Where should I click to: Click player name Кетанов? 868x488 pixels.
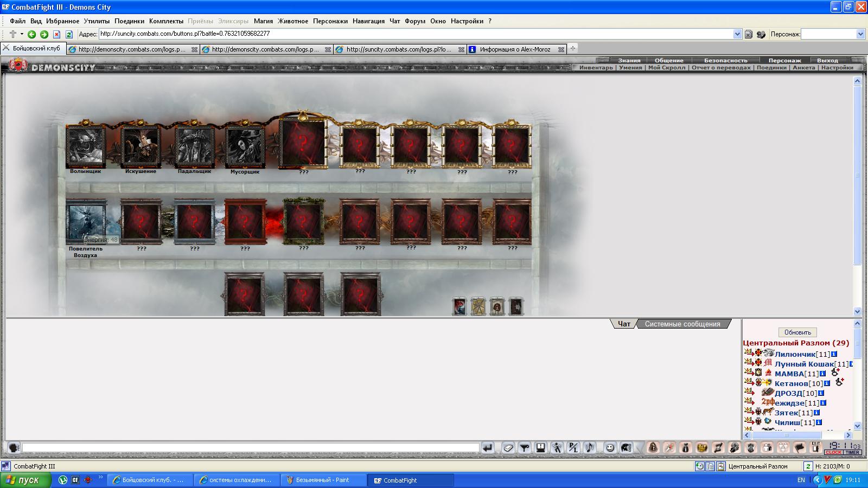pos(791,383)
